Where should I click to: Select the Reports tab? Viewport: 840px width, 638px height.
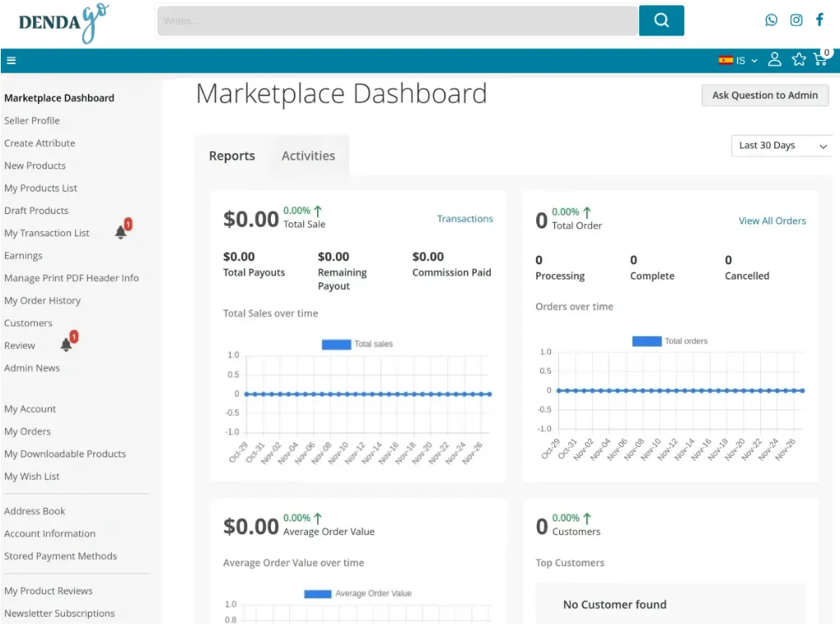[x=231, y=156]
